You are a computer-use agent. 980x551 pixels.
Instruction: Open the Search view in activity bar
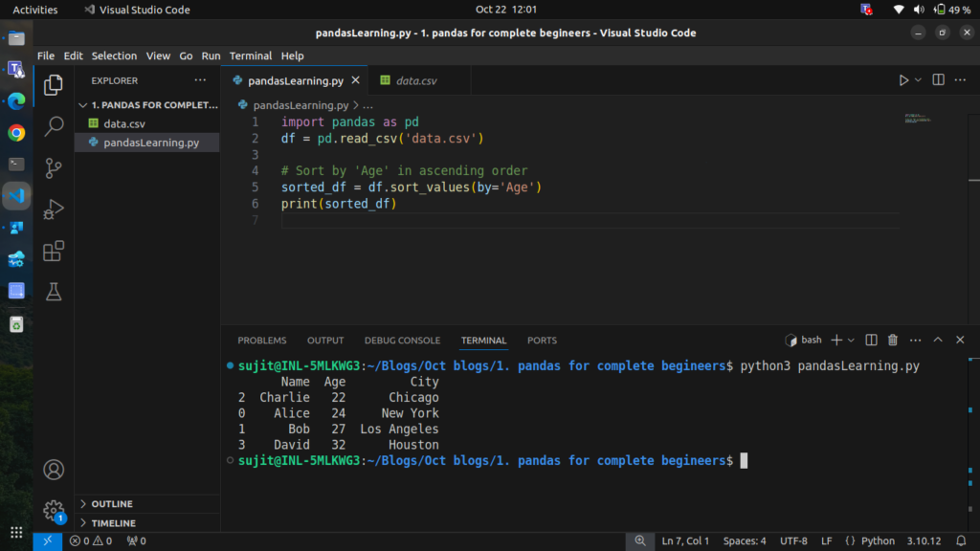coord(54,126)
